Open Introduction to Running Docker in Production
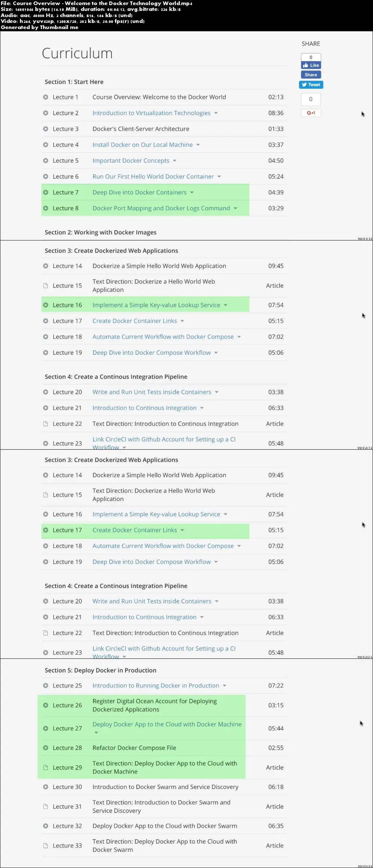Viewport: 373px width, 868px height. tap(156, 686)
